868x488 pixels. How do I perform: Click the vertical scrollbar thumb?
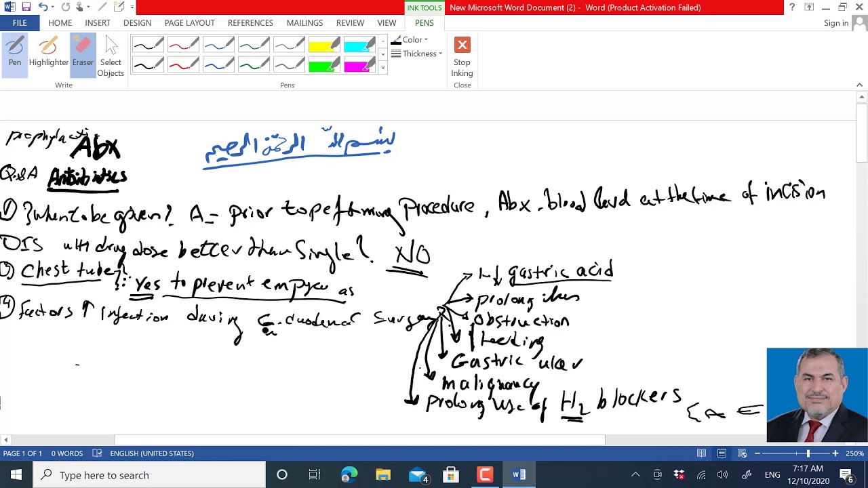[862, 133]
